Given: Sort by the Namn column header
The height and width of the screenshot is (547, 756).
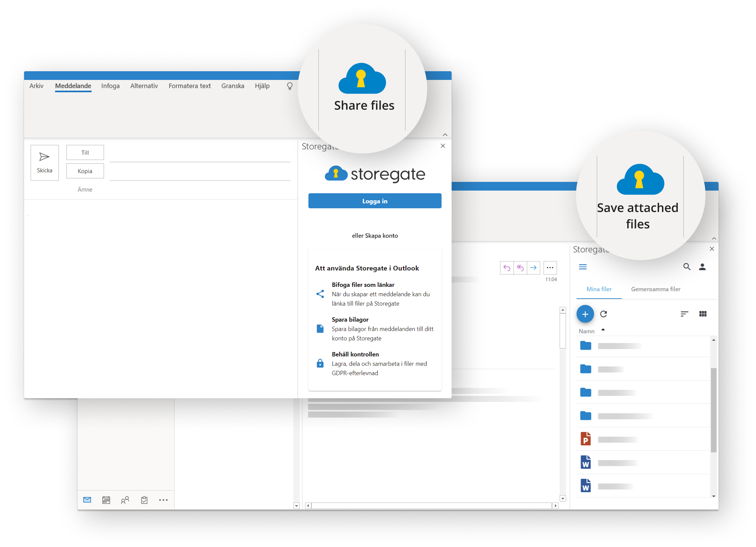Looking at the screenshot, I should 587,331.
